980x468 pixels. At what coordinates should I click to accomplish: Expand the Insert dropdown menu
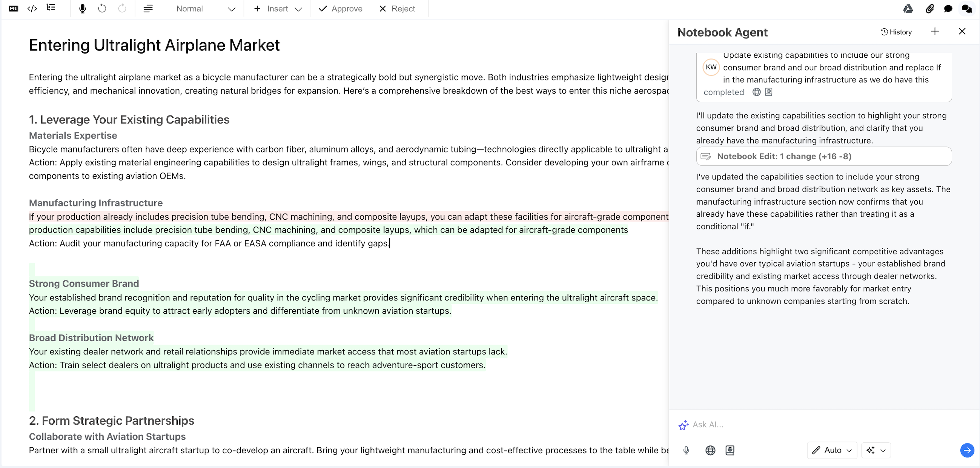[278, 9]
